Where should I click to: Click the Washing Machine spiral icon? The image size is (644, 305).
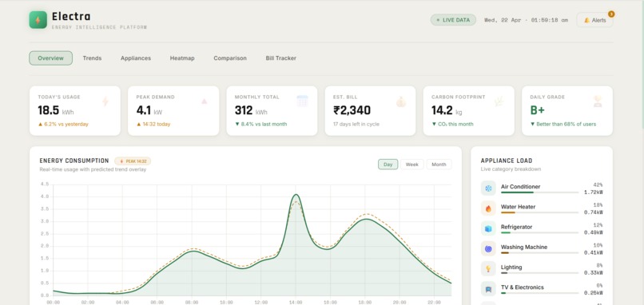[488, 249]
